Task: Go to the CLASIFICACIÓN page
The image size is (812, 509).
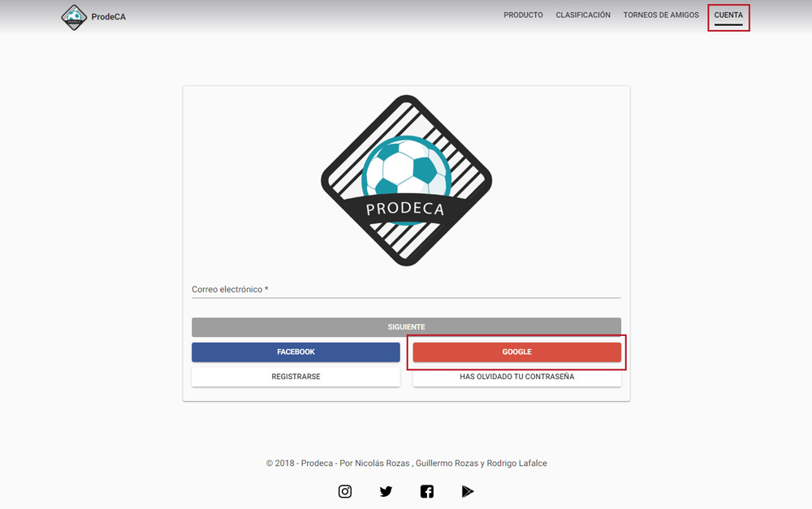Action: click(x=583, y=15)
